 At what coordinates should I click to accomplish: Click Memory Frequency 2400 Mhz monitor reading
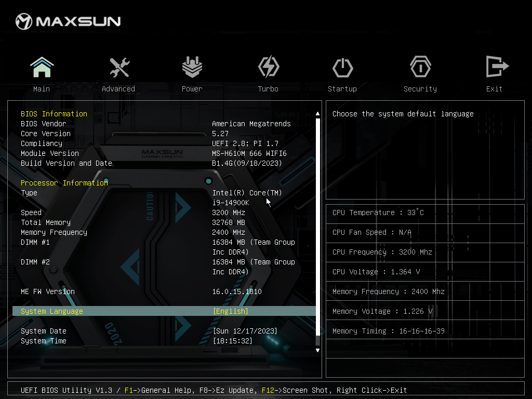tap(389, 291)
